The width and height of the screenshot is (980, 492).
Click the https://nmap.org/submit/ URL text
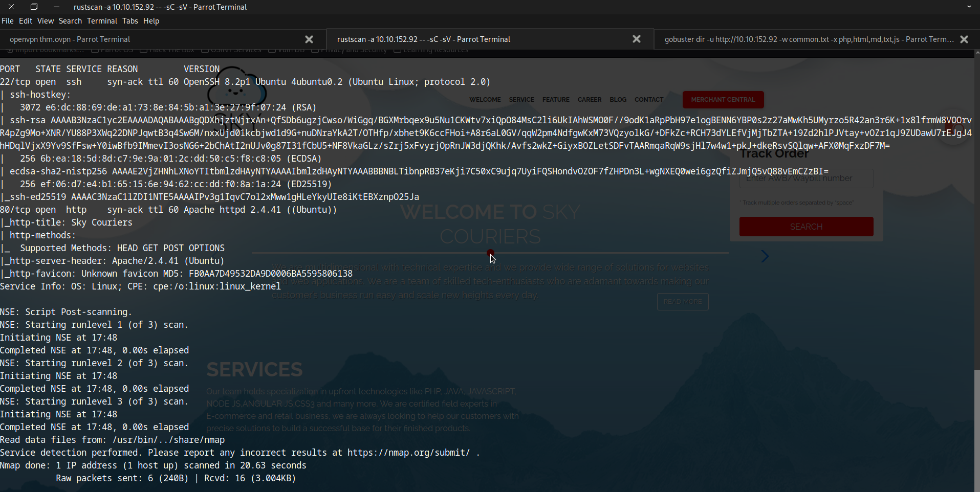tap(408, 453)
